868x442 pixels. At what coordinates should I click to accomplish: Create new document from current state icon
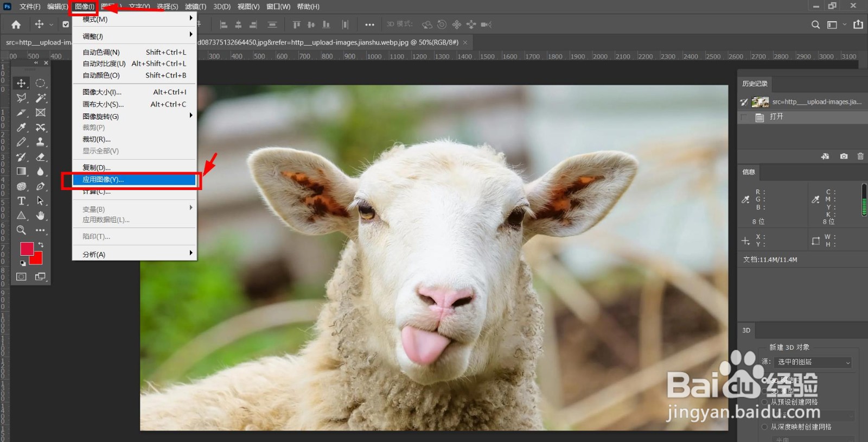[x=825, y=156]
